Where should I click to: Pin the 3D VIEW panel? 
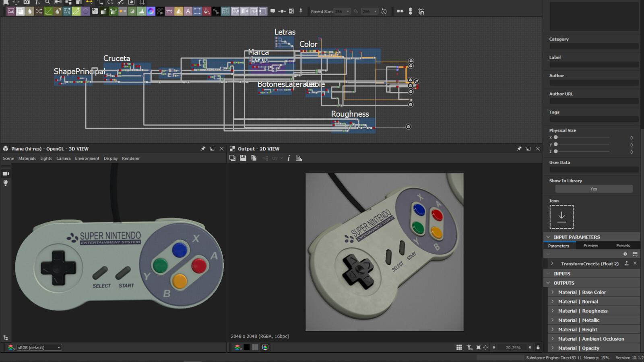[203, 148]
